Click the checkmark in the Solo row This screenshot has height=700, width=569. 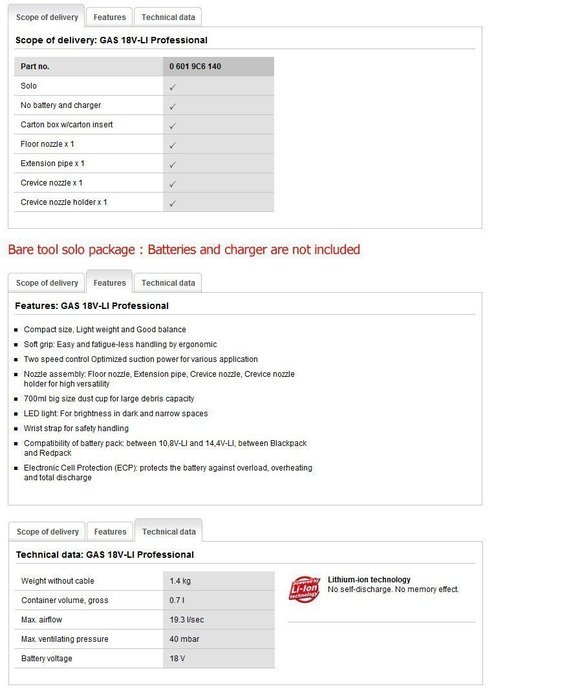click(x=173, y=87)
